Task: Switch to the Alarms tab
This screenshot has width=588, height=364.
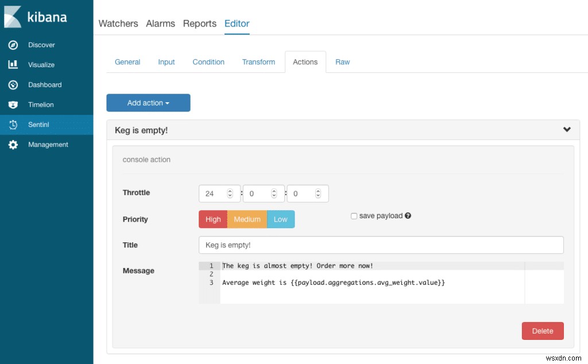Action: click(x=160, y=24)
